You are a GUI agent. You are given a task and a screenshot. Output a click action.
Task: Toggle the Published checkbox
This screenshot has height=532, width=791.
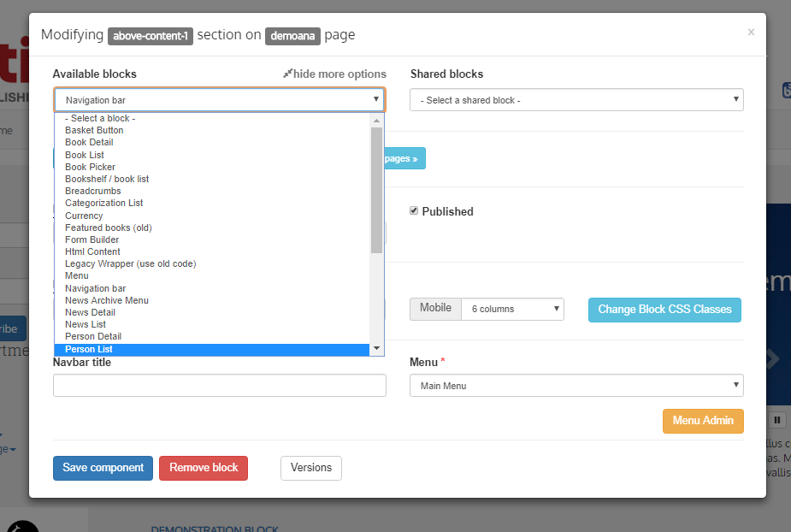click(x=414, y=210)
